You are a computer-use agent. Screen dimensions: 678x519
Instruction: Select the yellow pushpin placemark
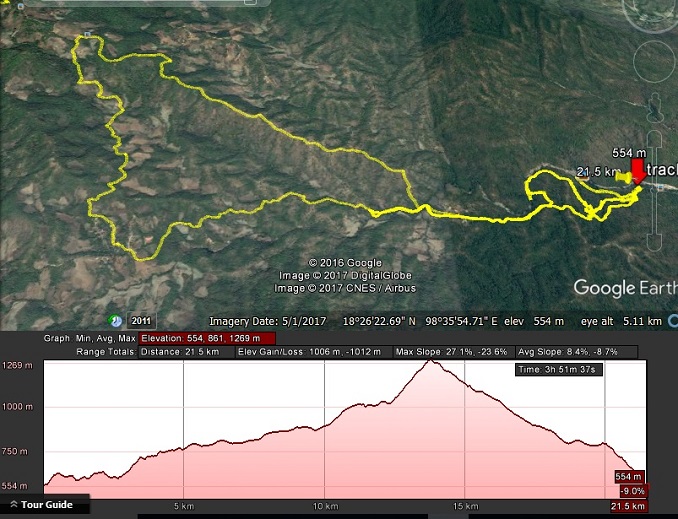click(623, 177)
